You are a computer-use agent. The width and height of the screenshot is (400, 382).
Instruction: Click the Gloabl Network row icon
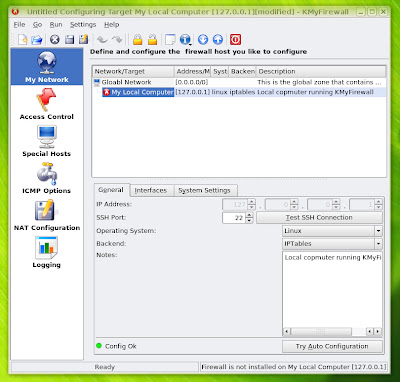97,82
